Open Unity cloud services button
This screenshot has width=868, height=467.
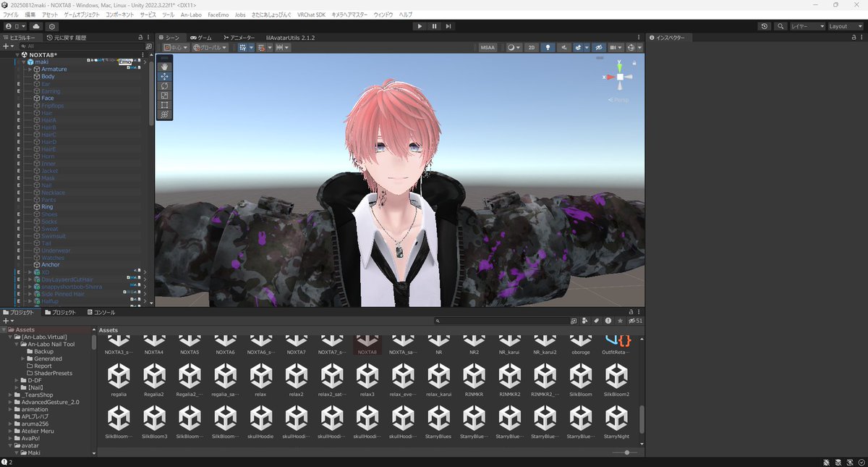[x=37, y=26]
